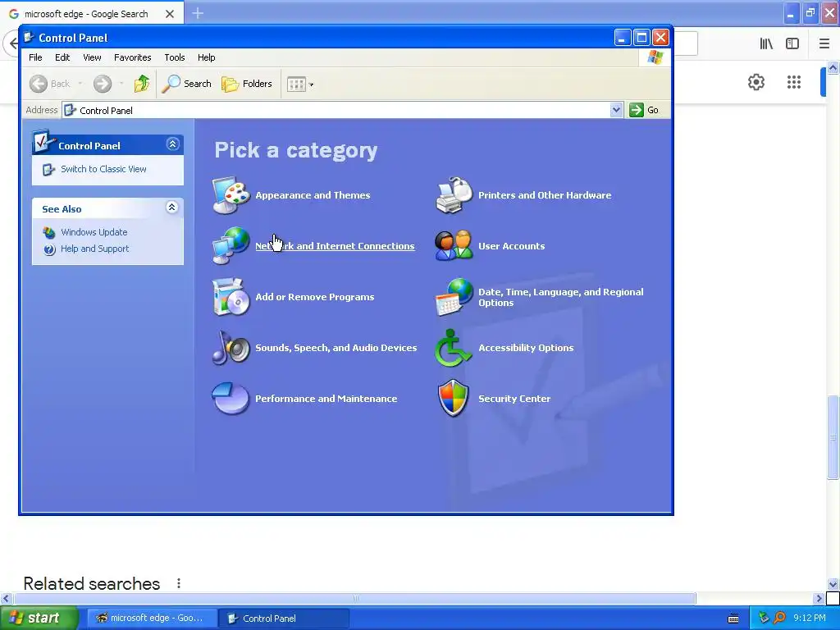Screen dimensions: 840x630
Task: Click the Security Center text link
Action: coord(514,399)
